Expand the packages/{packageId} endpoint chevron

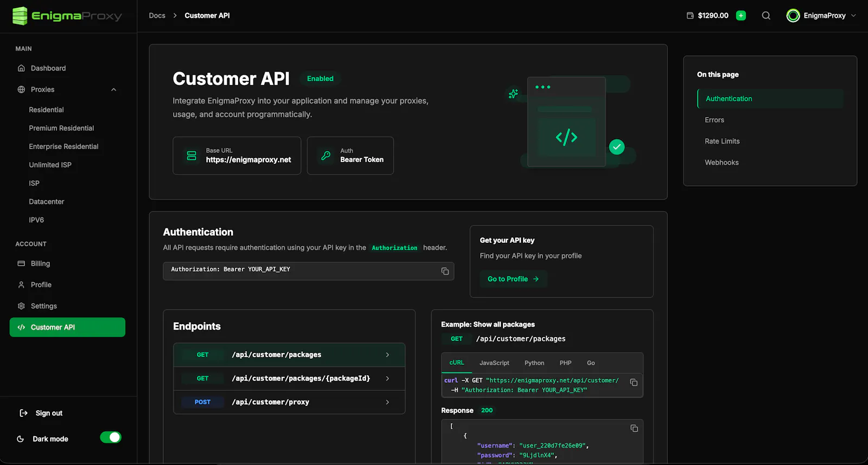click(x=387, y=378)
